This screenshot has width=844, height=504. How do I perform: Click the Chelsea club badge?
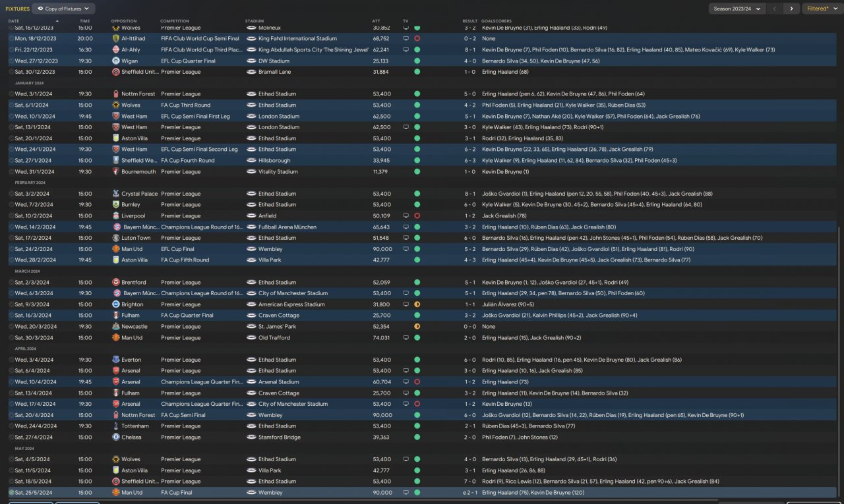click(116, 437)
